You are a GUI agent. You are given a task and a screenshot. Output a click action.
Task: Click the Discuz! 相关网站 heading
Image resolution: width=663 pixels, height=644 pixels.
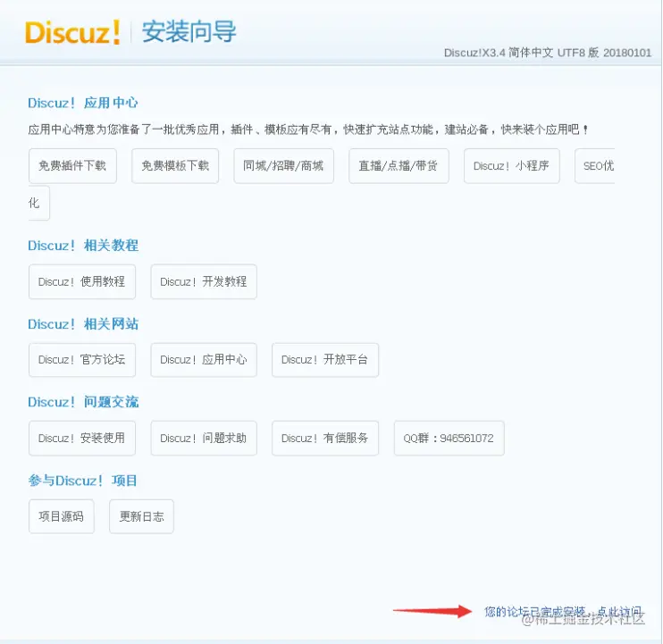click(x=83, y=324)
